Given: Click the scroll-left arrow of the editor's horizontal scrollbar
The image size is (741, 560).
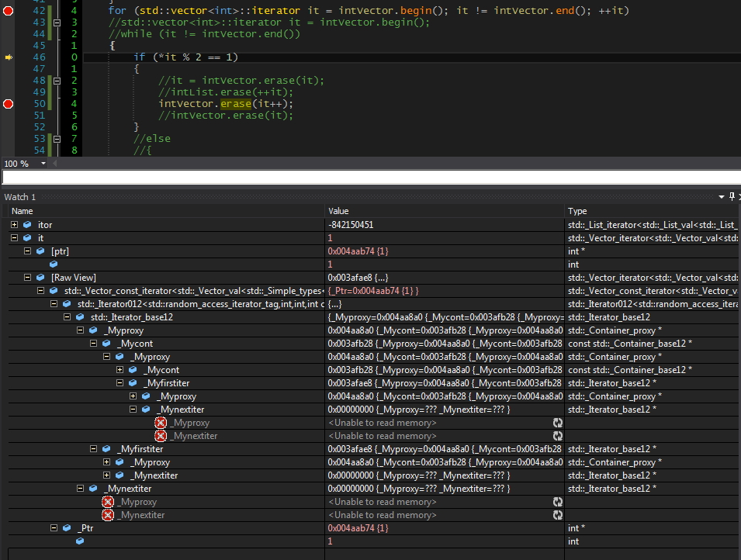Looking at the screenshot, I should click(x=55, y=164).
